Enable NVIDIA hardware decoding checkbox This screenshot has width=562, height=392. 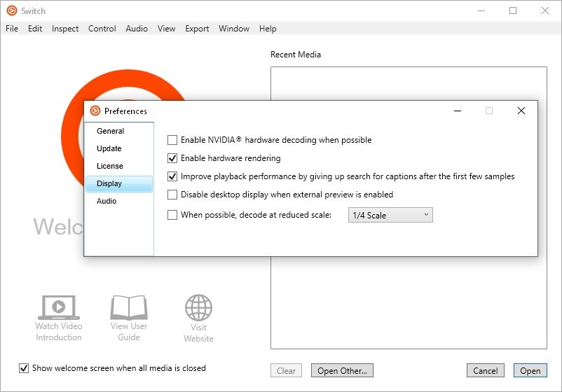coord(172,140)
